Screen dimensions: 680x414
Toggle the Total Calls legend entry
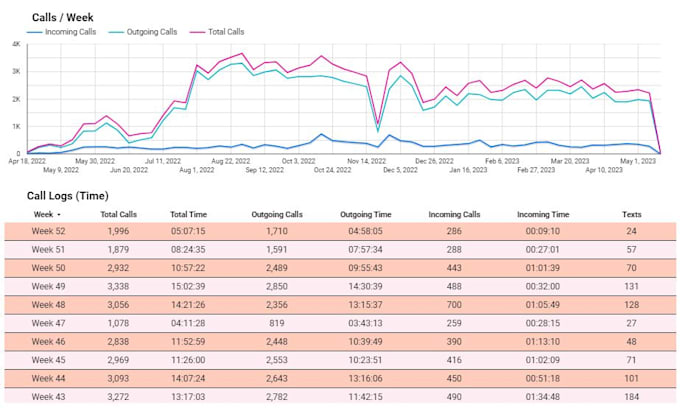click(217, 32)
